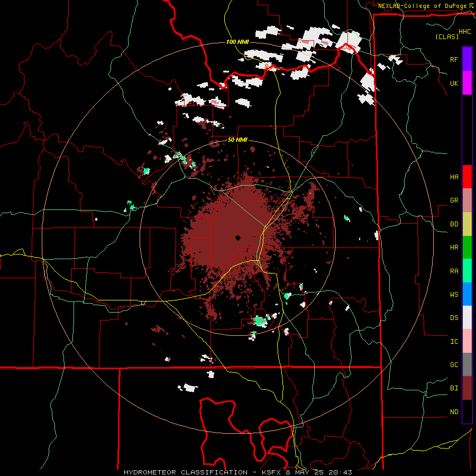
Task: Click the 50 NMI range ring label
Action: pyautogui.click(x=237, y=140)
